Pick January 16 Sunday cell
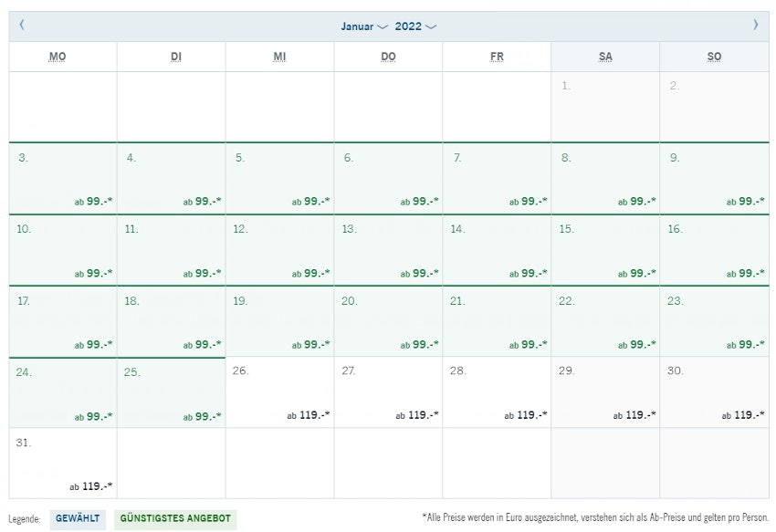The height and width of the screenshot is (532, 776). [x=714, y=249]
